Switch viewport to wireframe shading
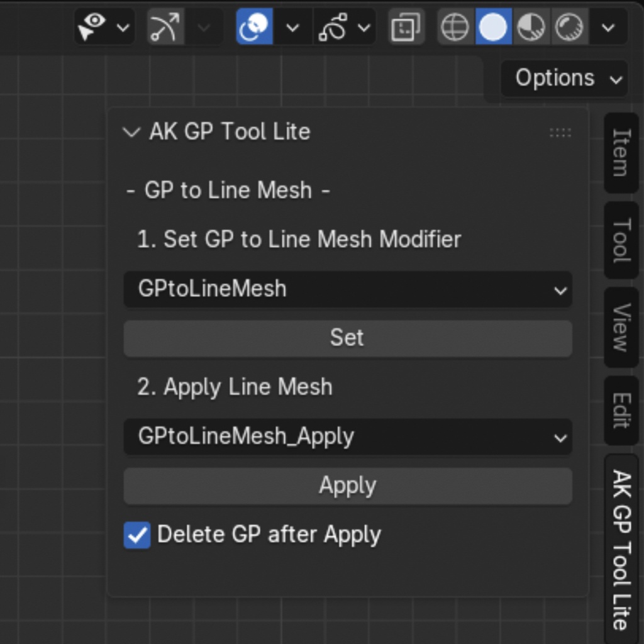The height and width of the screenshot is (644, 644). [x=454, y=27]
